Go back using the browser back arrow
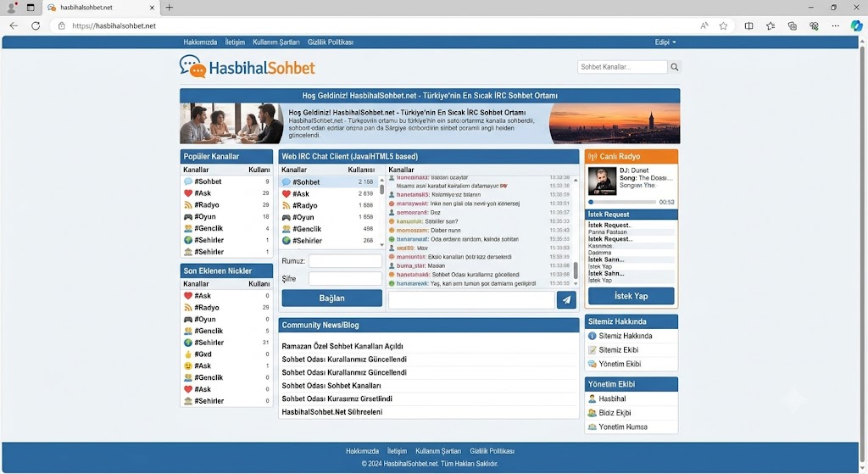868x474 pixels. (14, 25)
